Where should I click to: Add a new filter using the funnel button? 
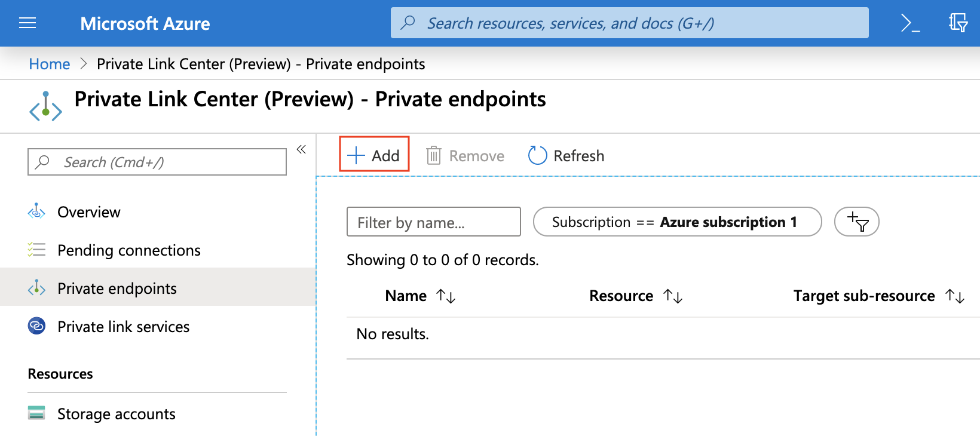(856, 222)
